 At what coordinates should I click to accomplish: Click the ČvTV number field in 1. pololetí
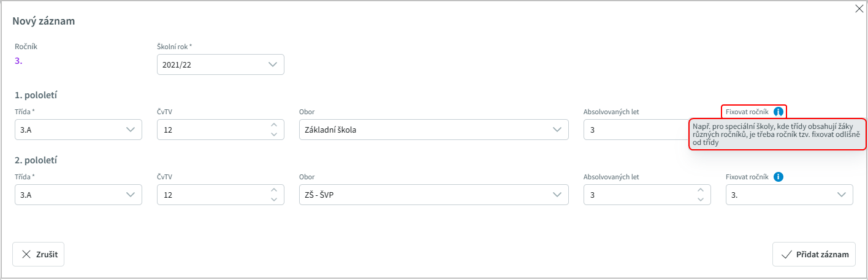click(x=208, y=130)
